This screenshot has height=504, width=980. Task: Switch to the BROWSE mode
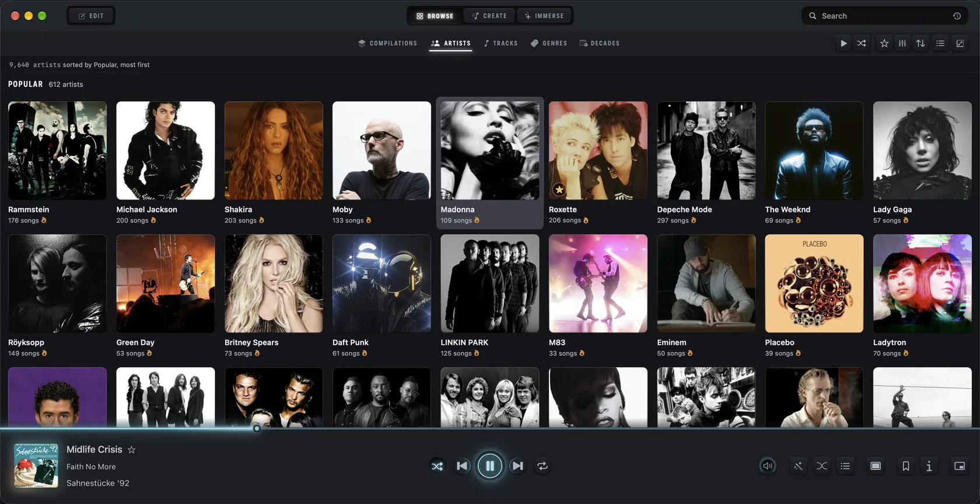tap(435, 16)
